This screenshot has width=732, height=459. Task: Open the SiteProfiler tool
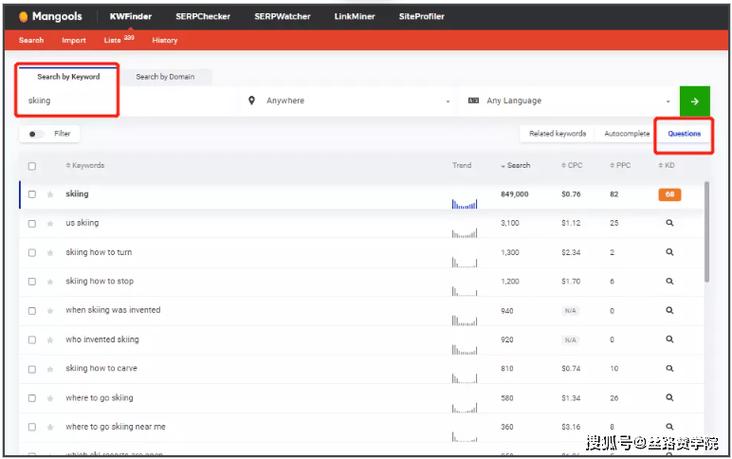tap(421, 16)
